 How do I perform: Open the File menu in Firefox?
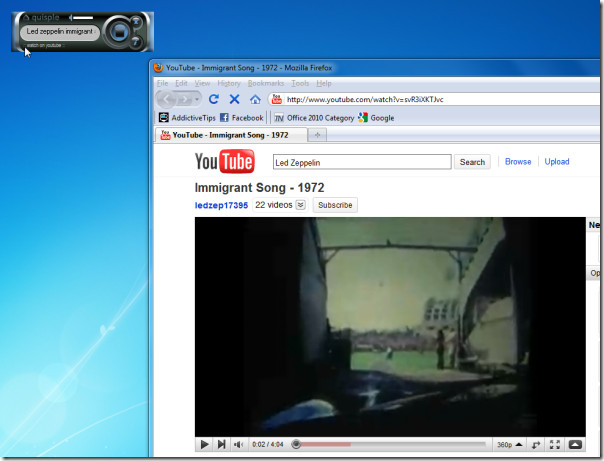(162, 83)
